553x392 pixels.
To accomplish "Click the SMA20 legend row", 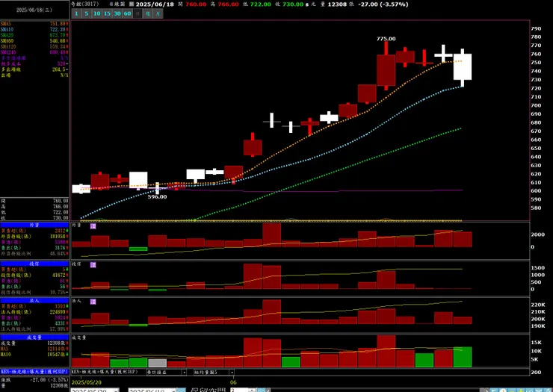I will tap(34, 35).
